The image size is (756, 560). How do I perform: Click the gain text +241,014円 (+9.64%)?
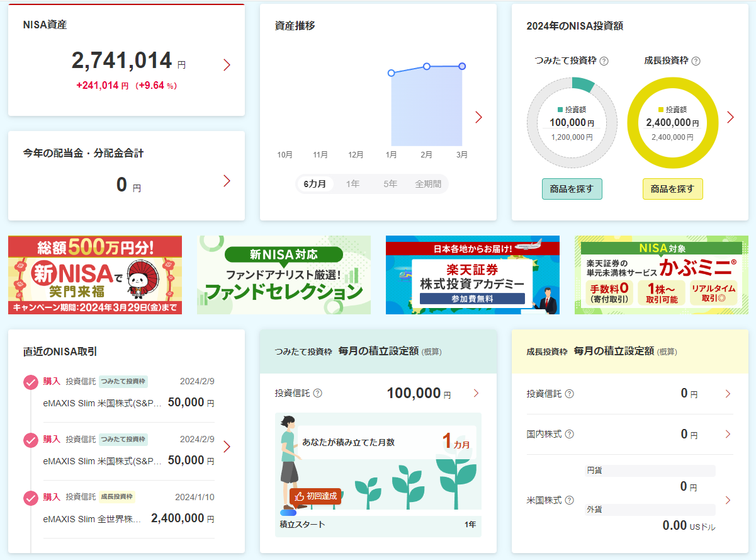pyautogui.click(x=127, y=86)
